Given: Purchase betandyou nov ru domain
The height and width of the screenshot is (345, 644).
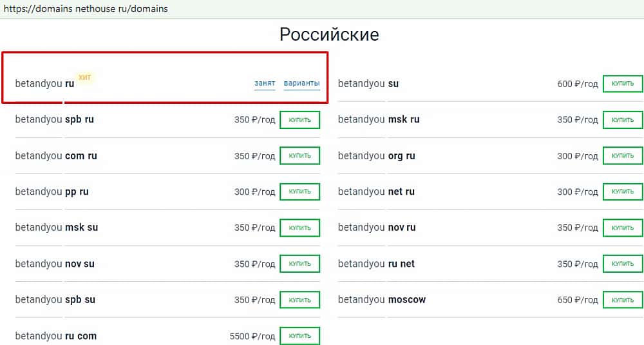Looking at the screenshot, I should coord(623,228).
